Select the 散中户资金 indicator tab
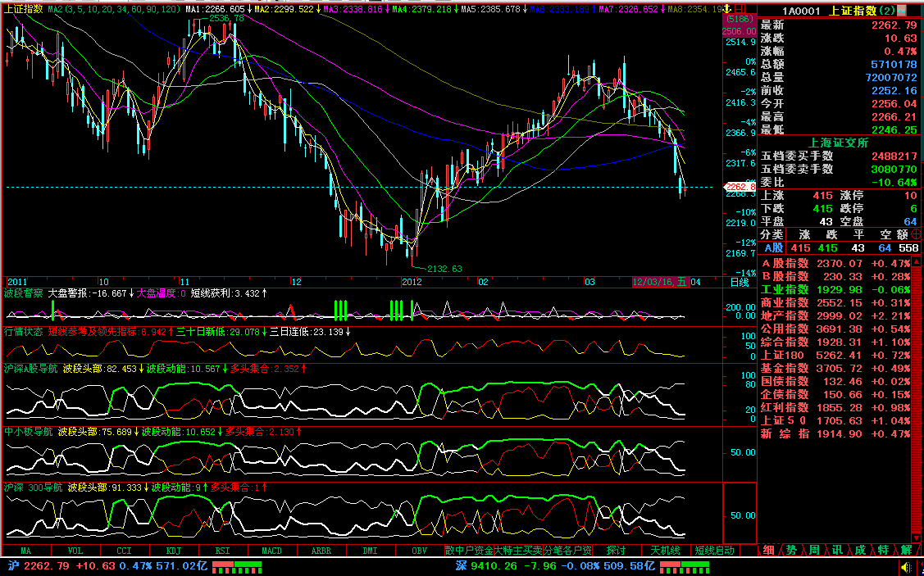This screenshot has width=924, height=576. coord(469,551)
